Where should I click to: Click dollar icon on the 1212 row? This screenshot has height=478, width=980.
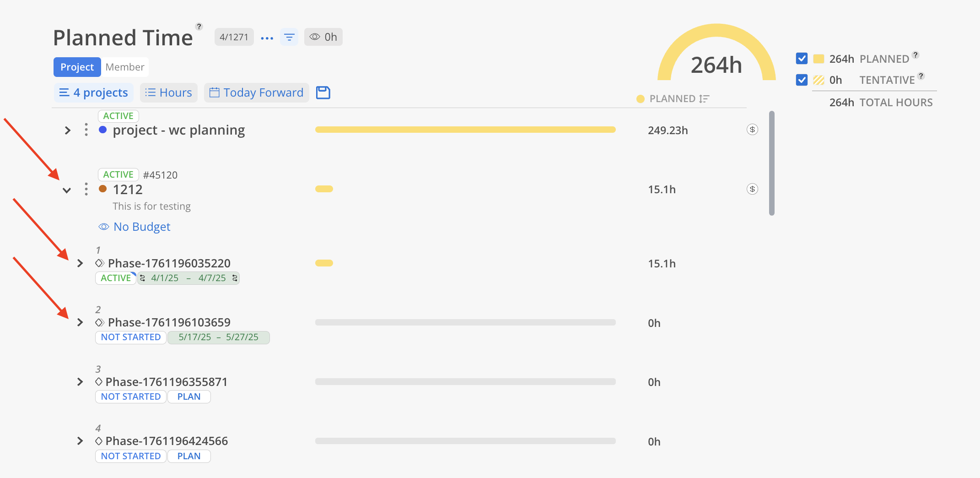(x=752, y=189)
